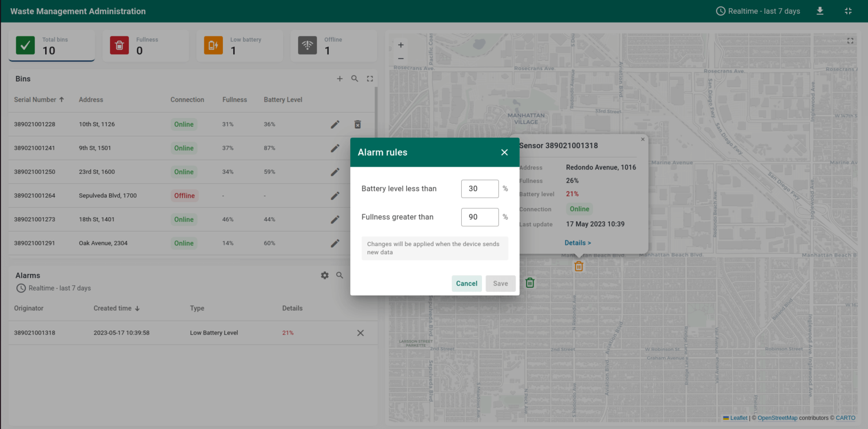Click the Fullness greater than input field

click(480, 217)
